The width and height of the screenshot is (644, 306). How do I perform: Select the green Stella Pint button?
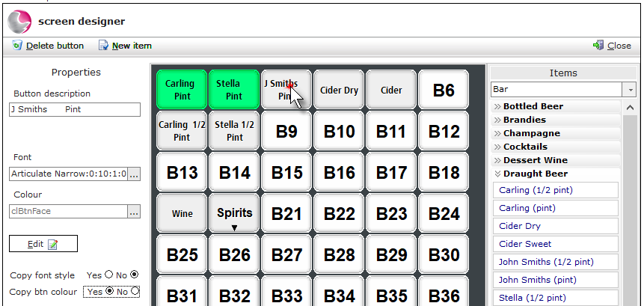[x=234, y=90]
